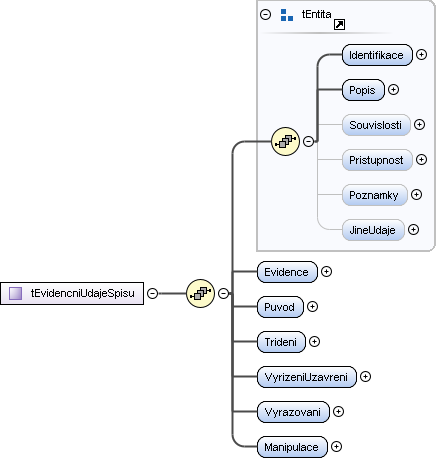This screenshot has height=463, width=437.
Task: Select the Pristupnost optional element
Action: coord(377,160)
